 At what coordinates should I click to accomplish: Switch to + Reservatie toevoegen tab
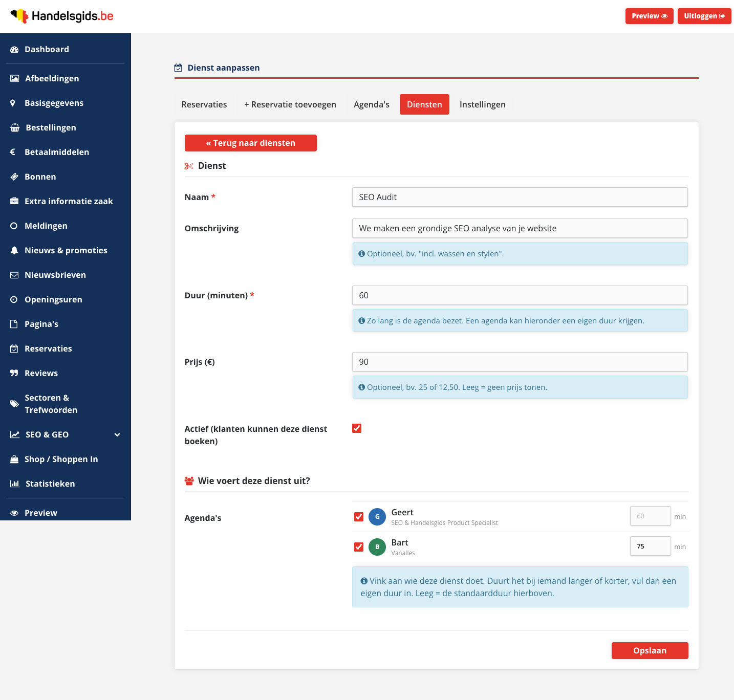coord(290,104)
